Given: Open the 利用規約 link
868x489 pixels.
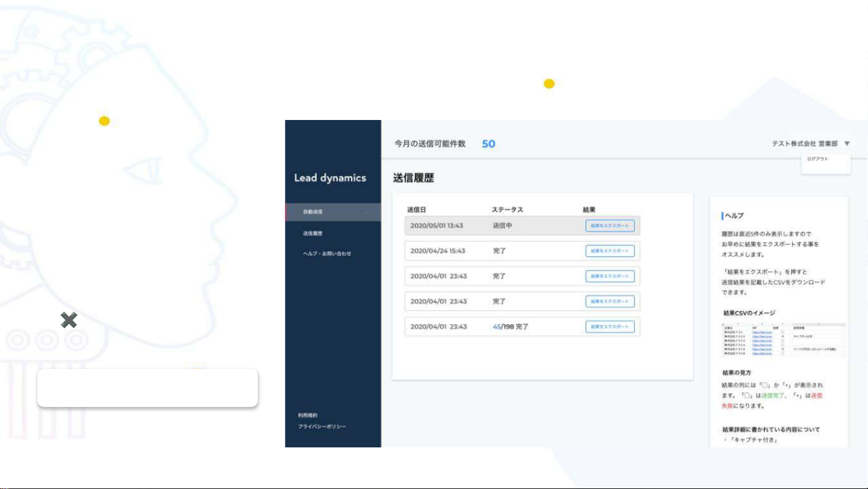Looking at the screenshot, I should click(307, 415).
